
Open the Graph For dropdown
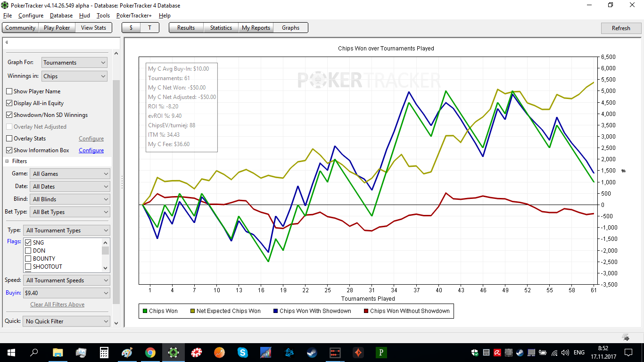click(x=74, y=62)
